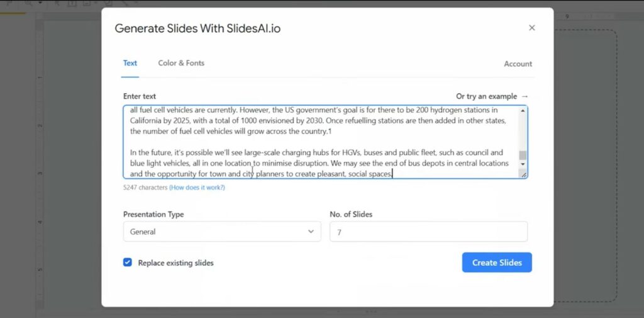Click the scrollbar track above the thumb
644x318 pixels.
click(x=523, y=132)
